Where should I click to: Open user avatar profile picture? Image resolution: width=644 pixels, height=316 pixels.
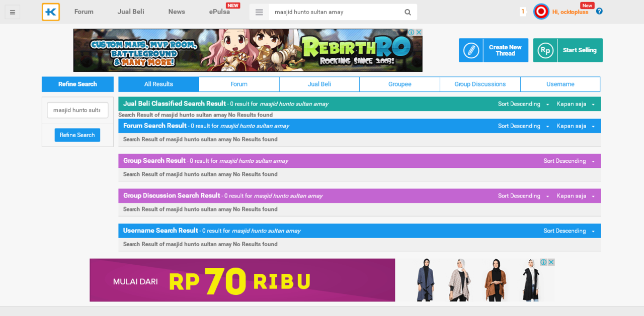click(541, 12)
